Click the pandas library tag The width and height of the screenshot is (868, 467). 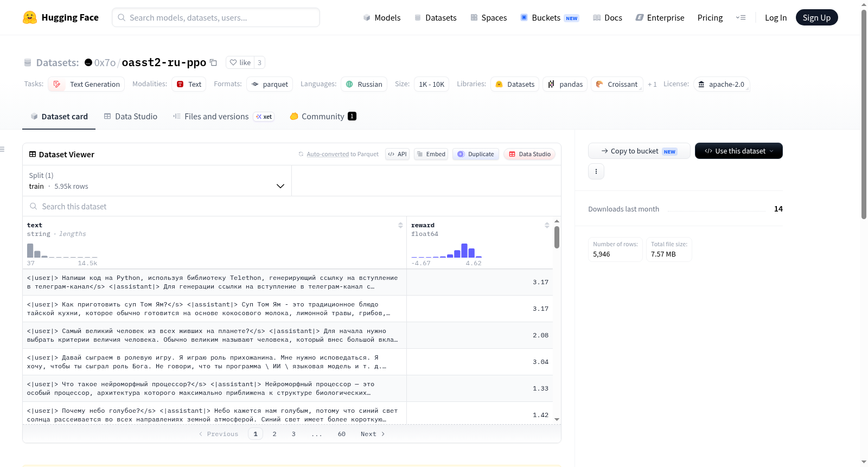tap(565, 84)
